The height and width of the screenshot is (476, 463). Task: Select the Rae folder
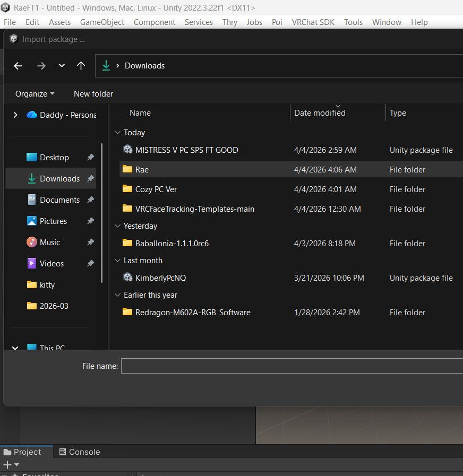pos(291,169)
